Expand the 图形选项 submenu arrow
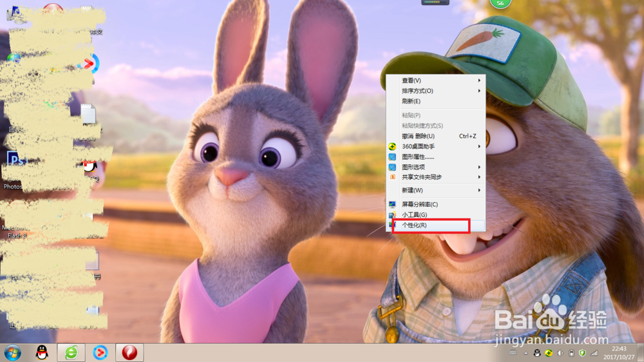The height and width of the screenshot is (362, 644). (x=479, y=167)
